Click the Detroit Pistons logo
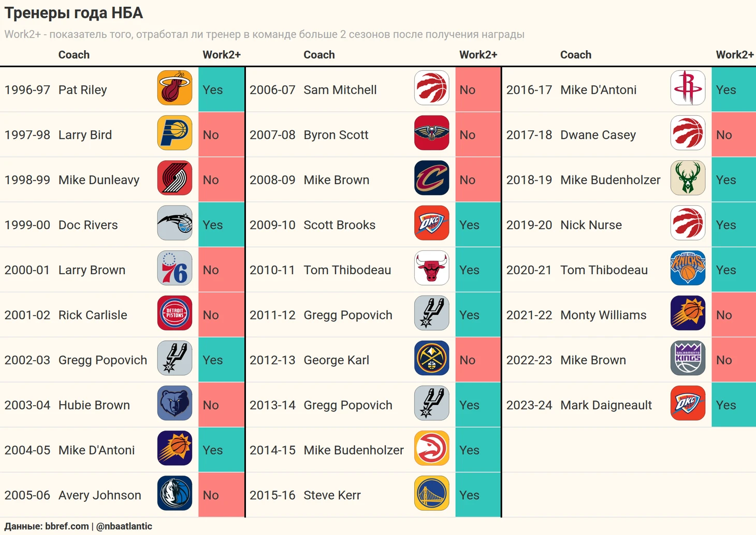Image resolution: width=756 pixels, height=535 pixels. (x=175, y=313)
